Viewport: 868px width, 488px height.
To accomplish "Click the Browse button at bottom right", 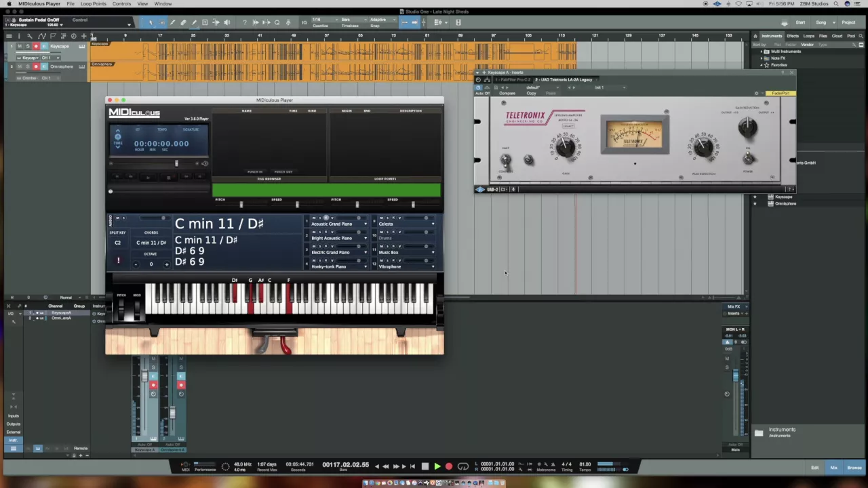I will [x=854, y=468].
